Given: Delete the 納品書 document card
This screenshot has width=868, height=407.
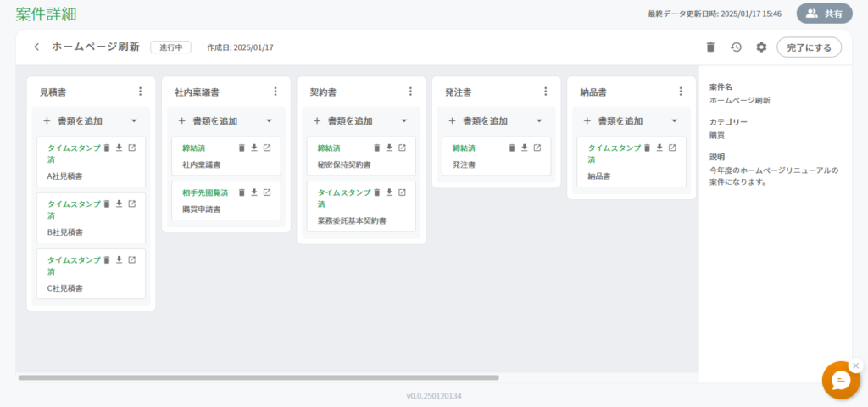Looking at the screenshot, I should pos(647,148).
